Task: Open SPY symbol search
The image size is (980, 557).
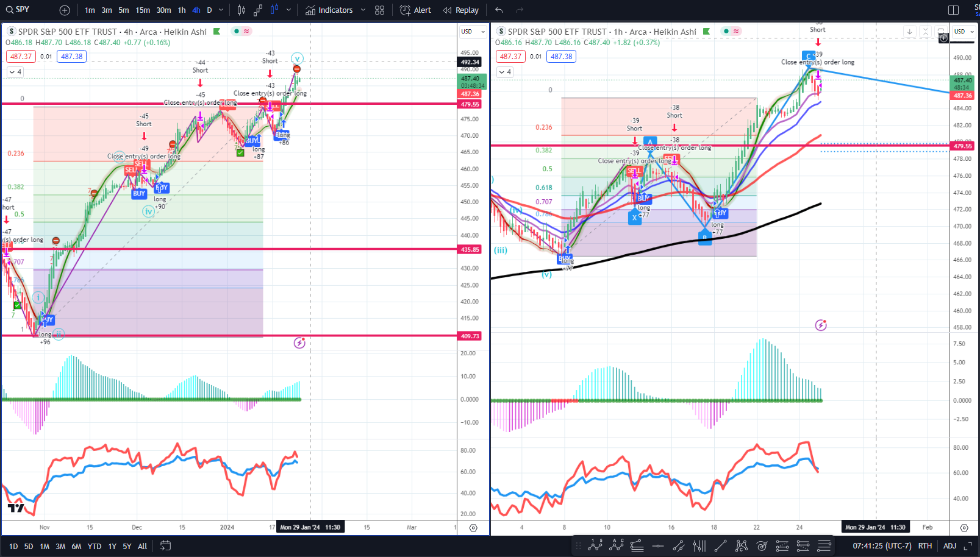Action: click(x=18, y=10)
